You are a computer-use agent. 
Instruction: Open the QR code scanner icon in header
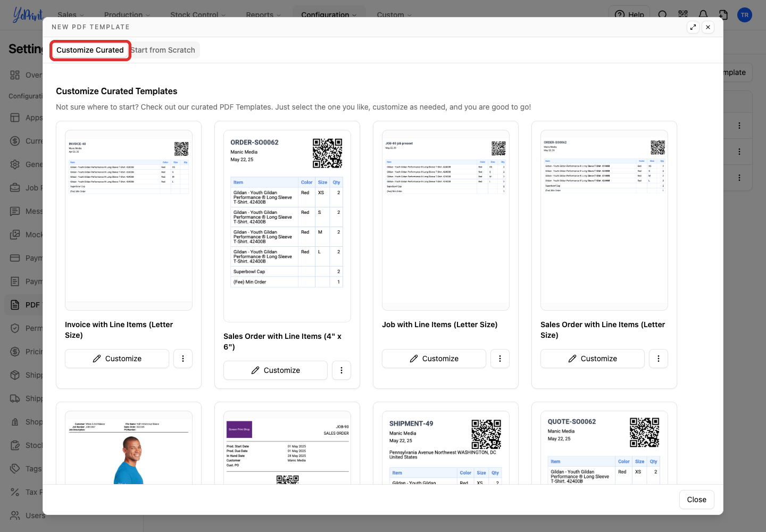click(683, 14)
